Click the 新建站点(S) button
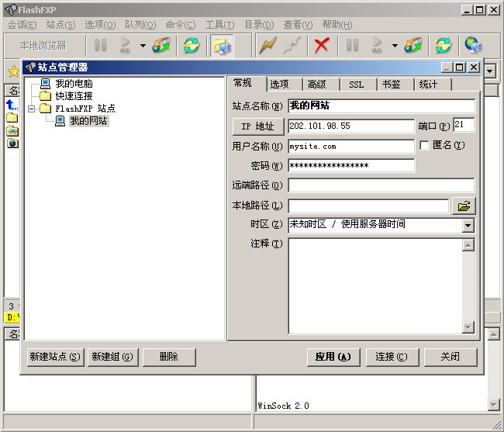Screen dimensions: 504x432 pos(54,357)
